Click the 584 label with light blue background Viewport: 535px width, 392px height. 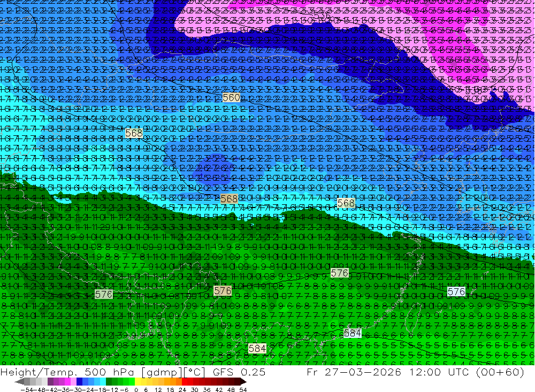coord(352,333)
